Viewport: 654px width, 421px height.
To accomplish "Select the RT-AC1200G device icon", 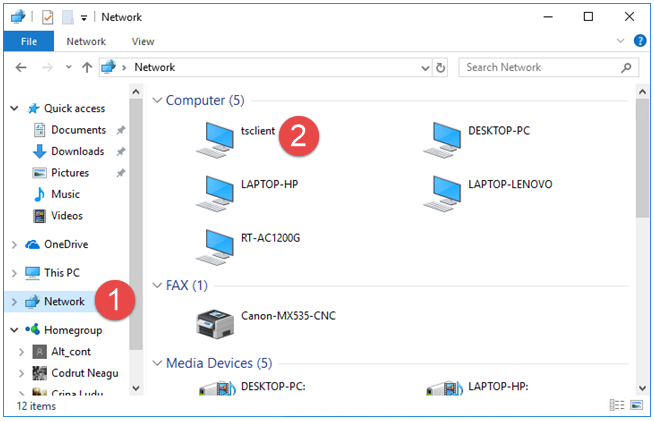I will coord(215,247).
